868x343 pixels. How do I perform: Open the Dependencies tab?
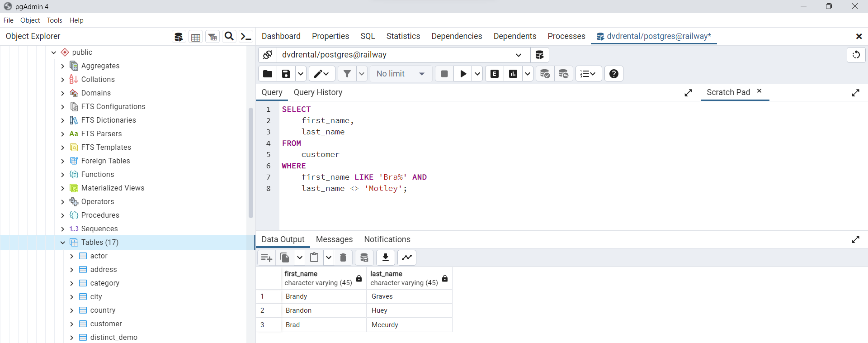coord(457,36)
